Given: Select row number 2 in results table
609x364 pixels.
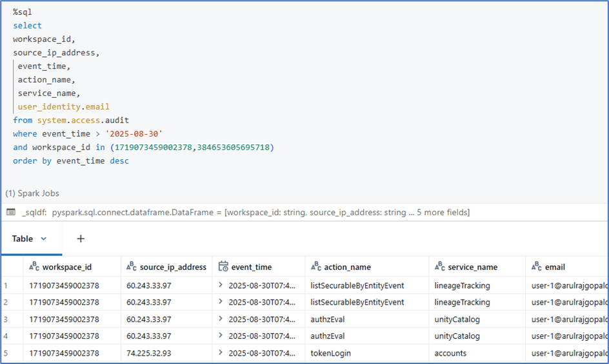Looking at the screenshot, I should pyautogui.click(x=6, y=302).
